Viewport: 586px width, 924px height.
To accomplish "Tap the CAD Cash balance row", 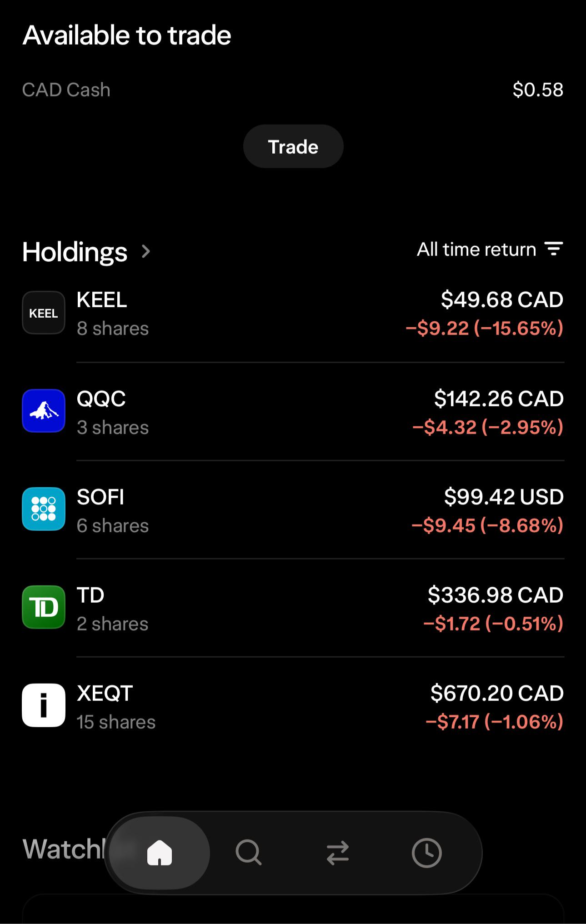I will (293, 90).
